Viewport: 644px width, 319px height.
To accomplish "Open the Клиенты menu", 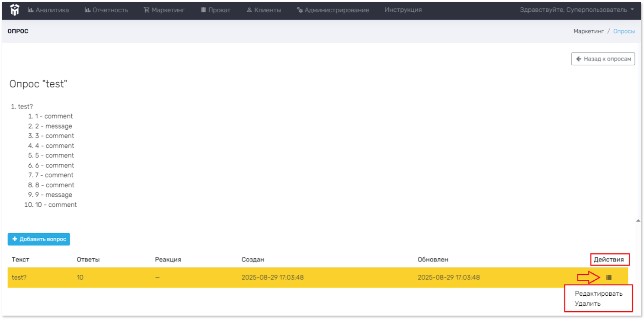I will click(x=264, y=10).
